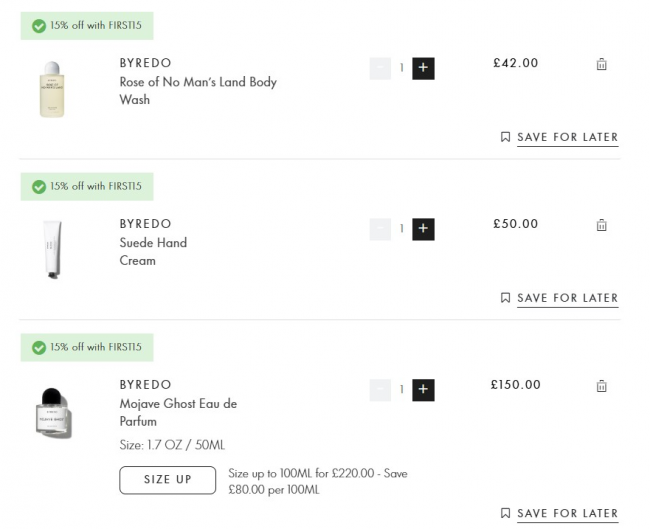Click bookmark icon beside Hand Cream save link

[x=506, y=298]
